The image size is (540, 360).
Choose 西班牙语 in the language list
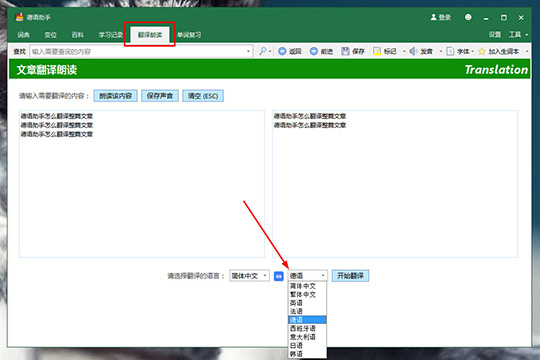click(307, 328)
